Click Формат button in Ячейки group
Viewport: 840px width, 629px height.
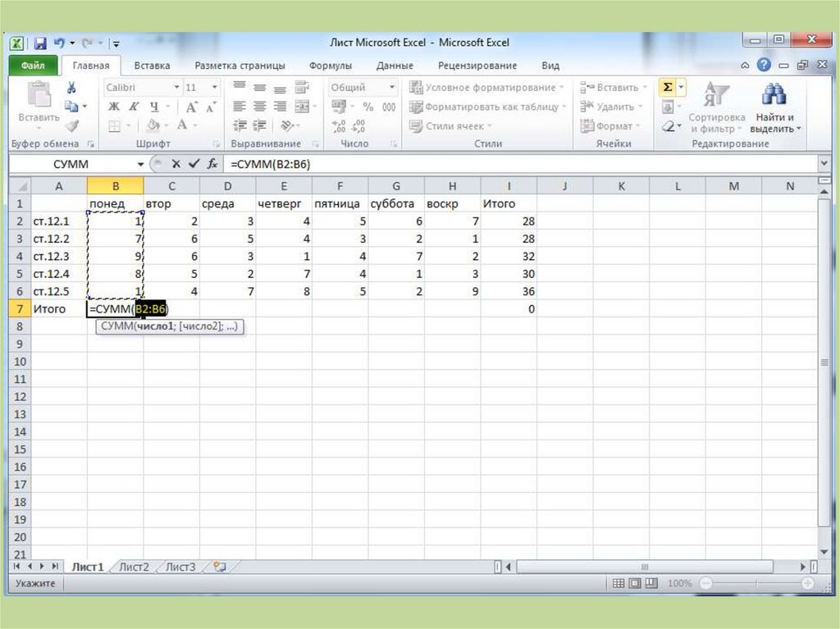tap(610, 126)
